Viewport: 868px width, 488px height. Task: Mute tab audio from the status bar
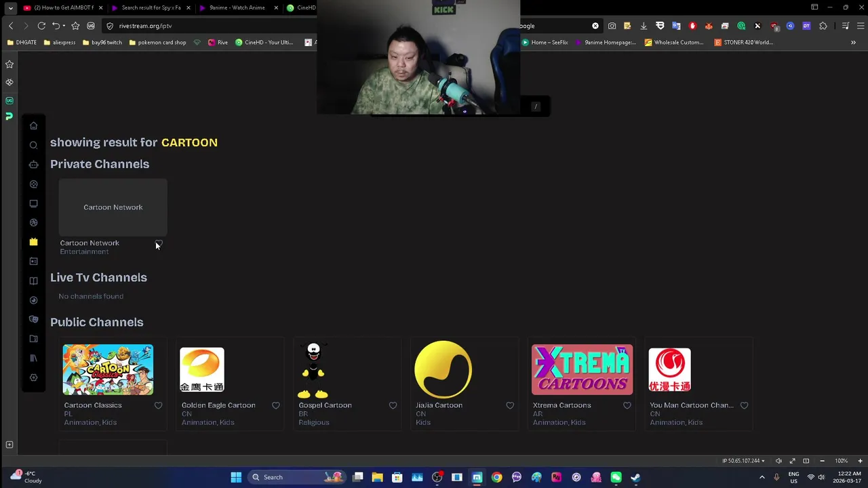[778, 461]
